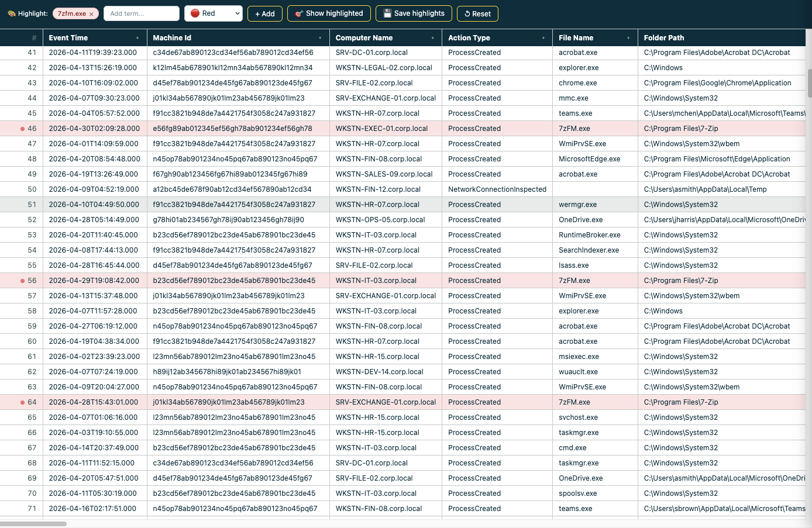
Task: Click the + Add button
Action: coord(265,13)
